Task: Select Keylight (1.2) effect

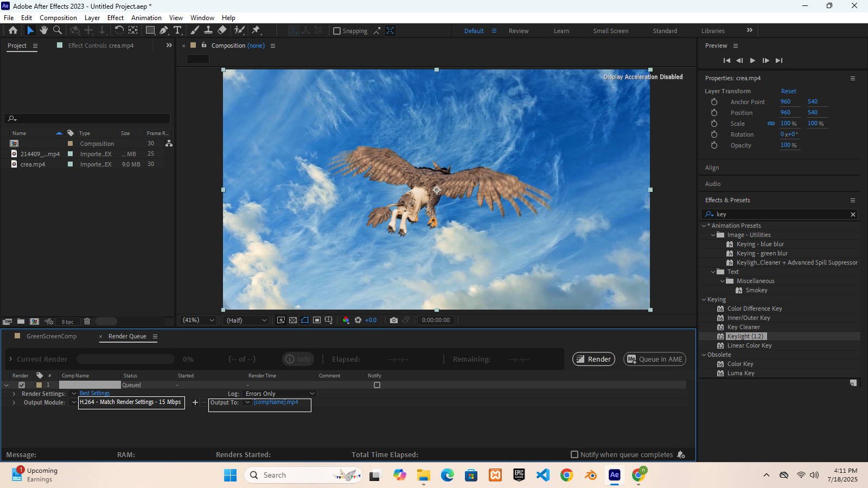Action: pos(745,336)
